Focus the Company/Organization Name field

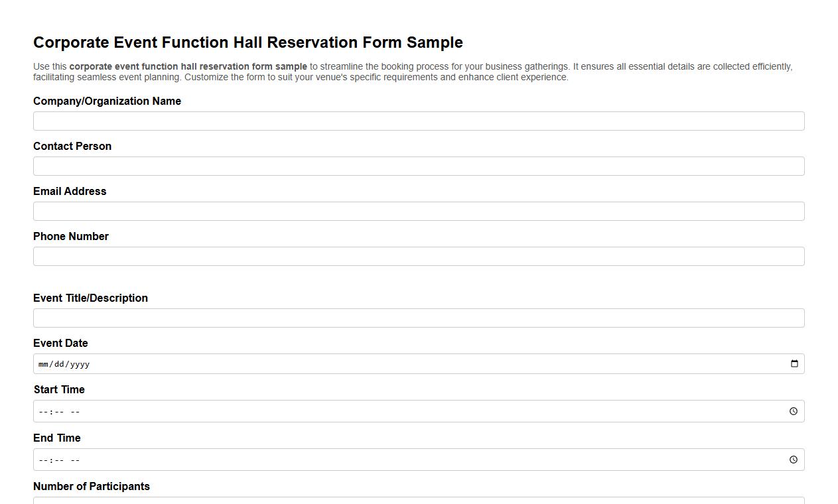point(419,121)
